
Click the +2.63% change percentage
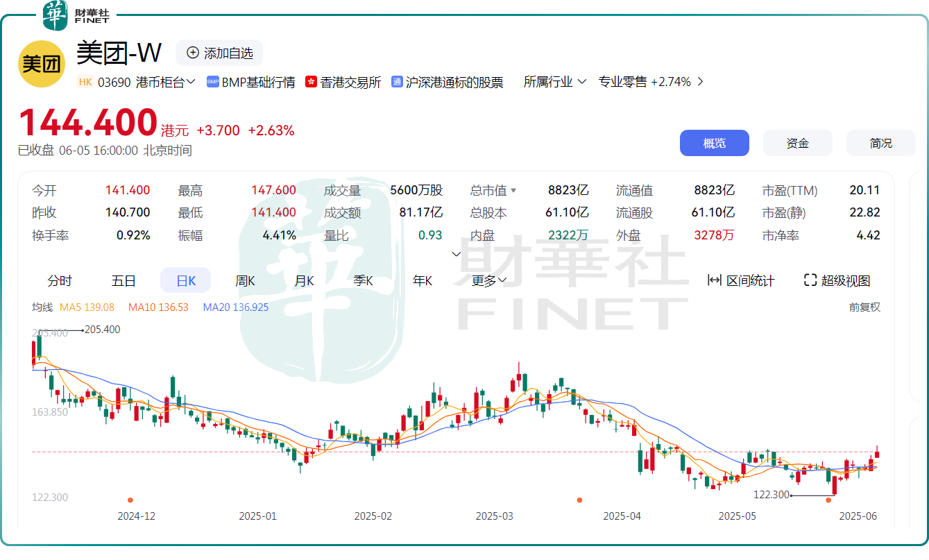click(271, 130)
